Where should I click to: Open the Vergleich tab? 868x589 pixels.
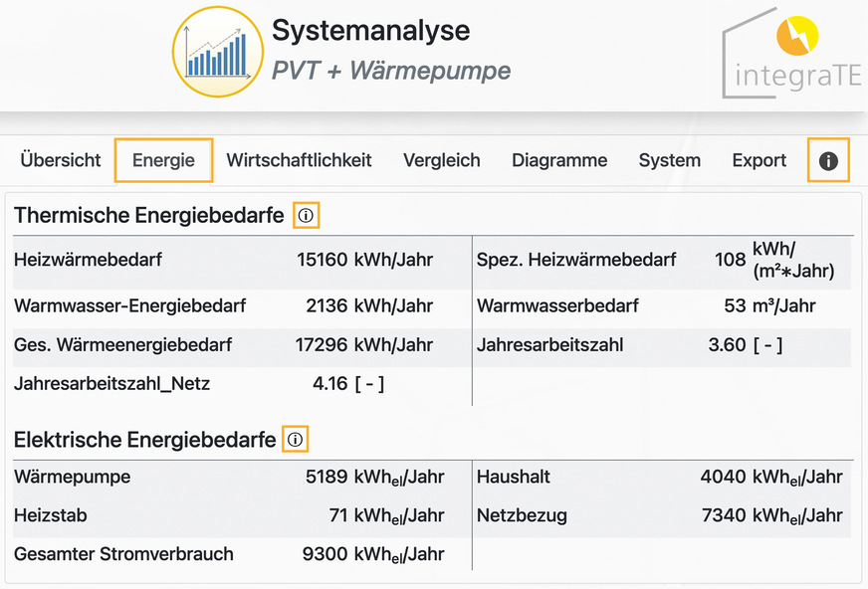441,160
